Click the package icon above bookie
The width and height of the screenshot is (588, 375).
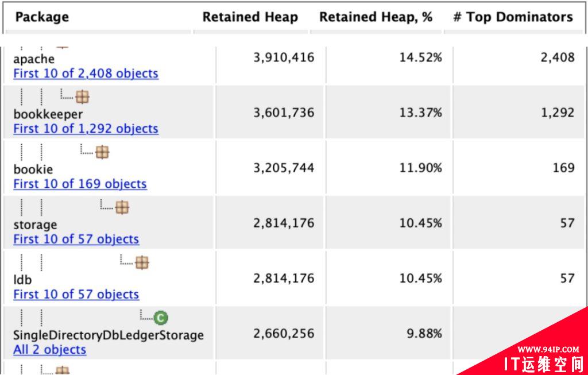click(102, 152)
